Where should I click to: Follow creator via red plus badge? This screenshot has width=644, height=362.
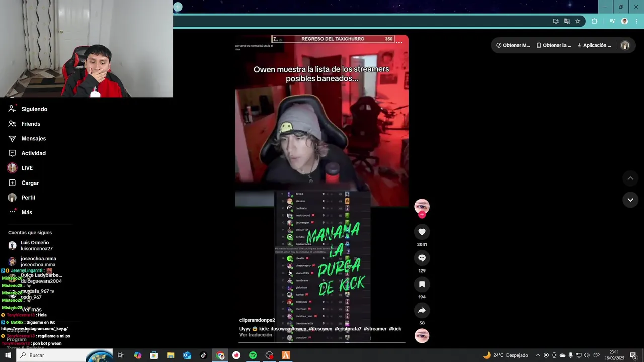[x=422, y=215]
